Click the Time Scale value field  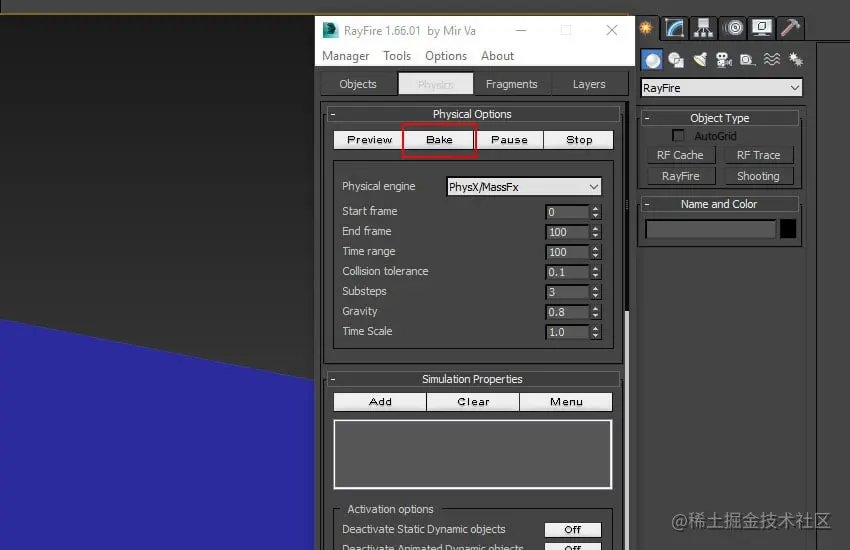point(567,332)
